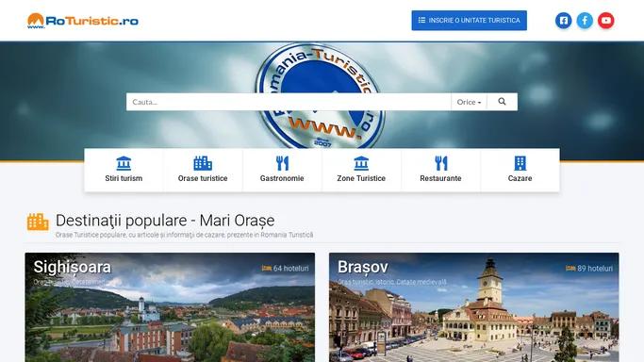
Task: Click the orange city icon beside Destinații populare
Action: coord(38,222)
